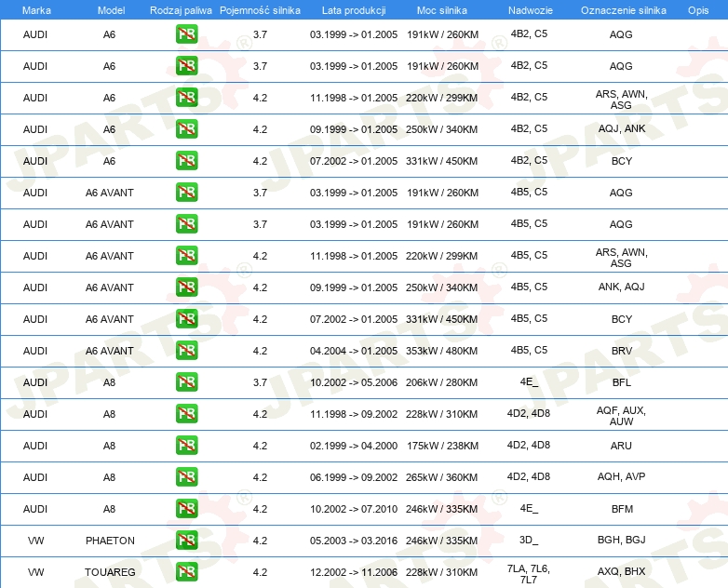This screenshot has height=588, width=728.
Task: Select the 265kW / 360KM power cell
Action: [441, 477]
